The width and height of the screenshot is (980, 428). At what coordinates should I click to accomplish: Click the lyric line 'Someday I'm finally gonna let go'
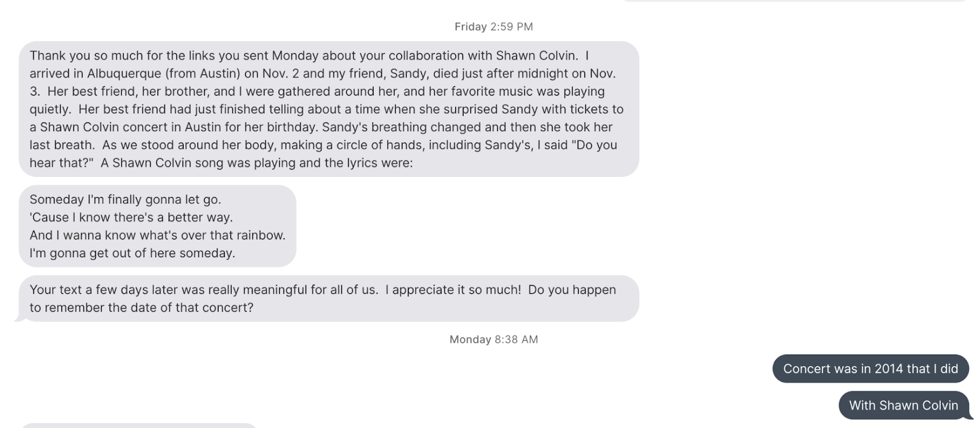125,200
